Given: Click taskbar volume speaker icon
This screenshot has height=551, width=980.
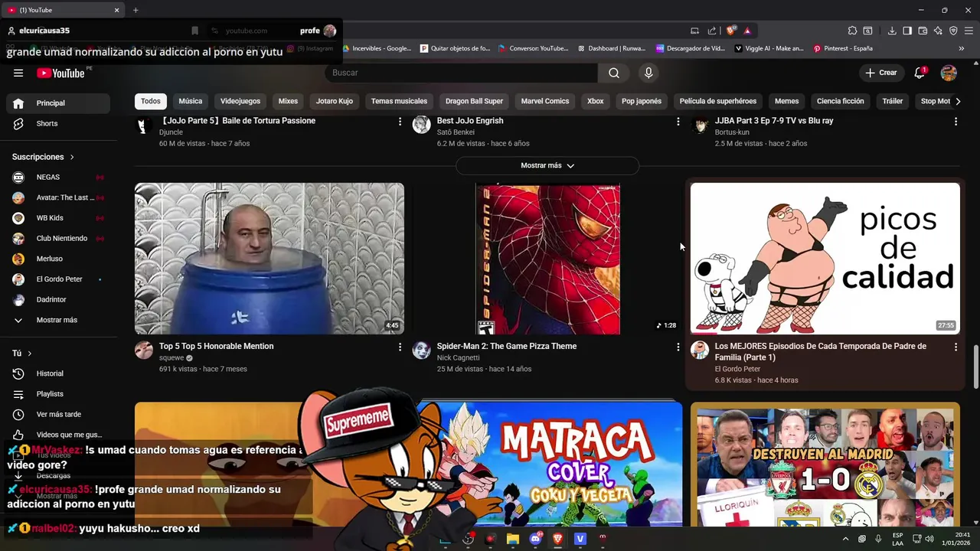Looking at the screenshot, I should (929, 539).
